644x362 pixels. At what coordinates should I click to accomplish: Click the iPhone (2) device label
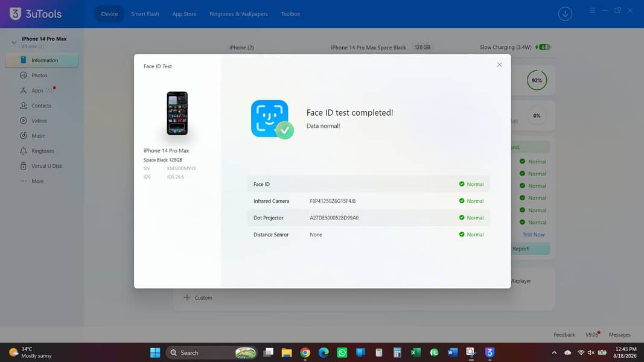click(241, 48)
